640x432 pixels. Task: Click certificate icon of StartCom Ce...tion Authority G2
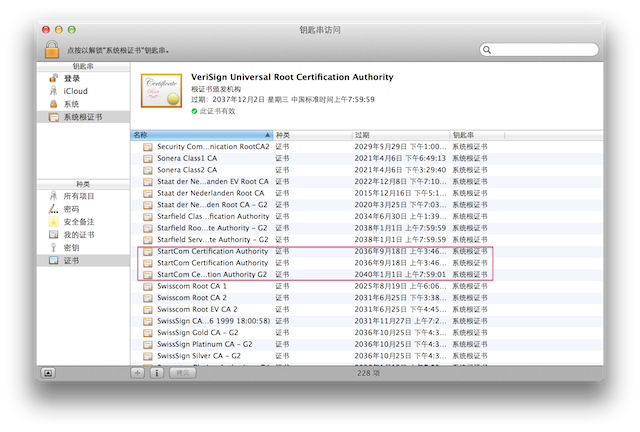148,275
